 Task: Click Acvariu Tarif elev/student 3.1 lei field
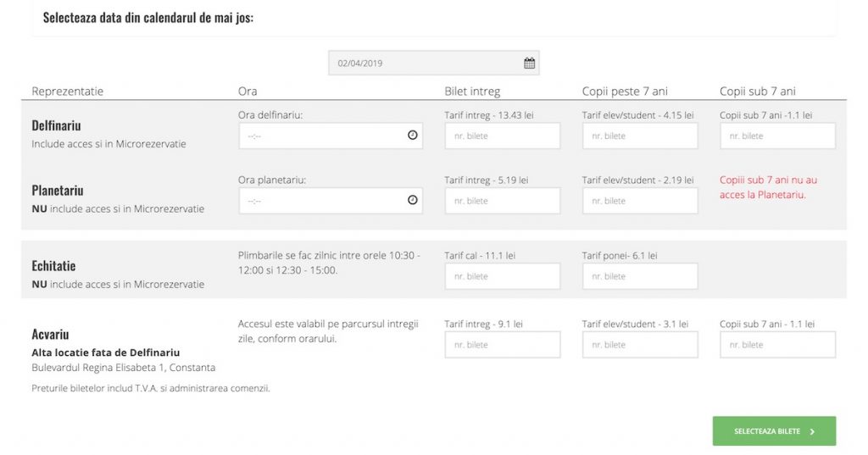640,344
